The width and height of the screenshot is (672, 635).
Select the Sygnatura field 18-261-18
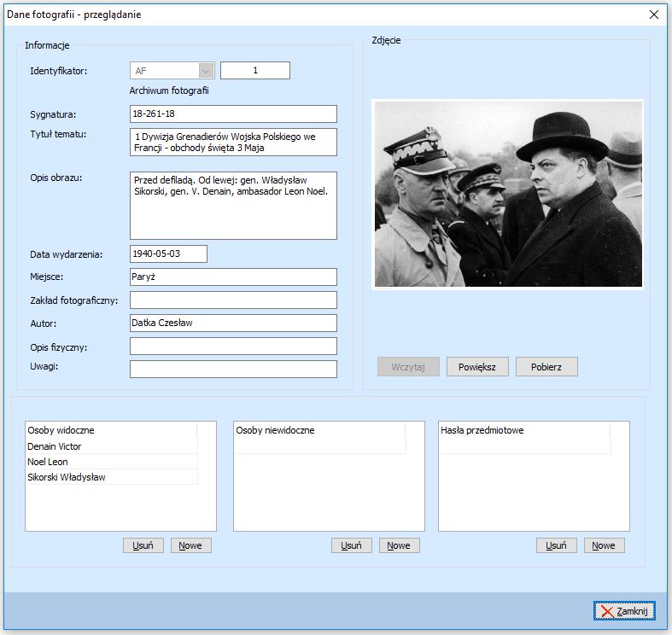pyautogui.click(x=233, y=114)
